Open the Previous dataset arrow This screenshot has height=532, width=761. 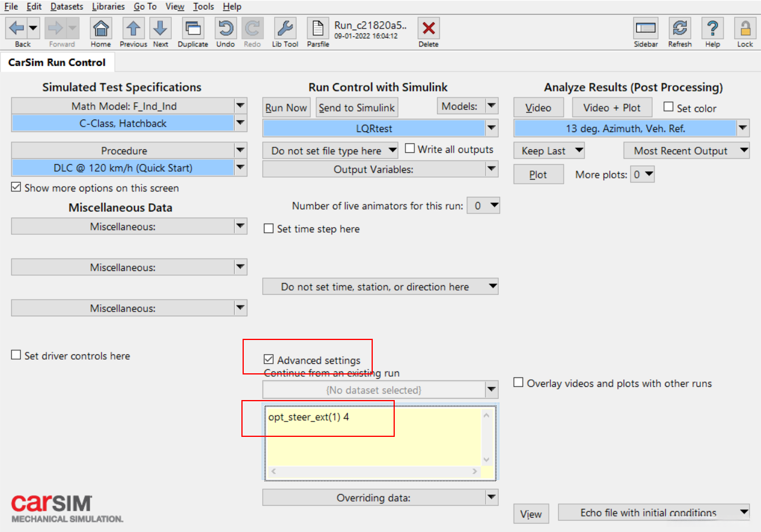(x=133, y=28)
